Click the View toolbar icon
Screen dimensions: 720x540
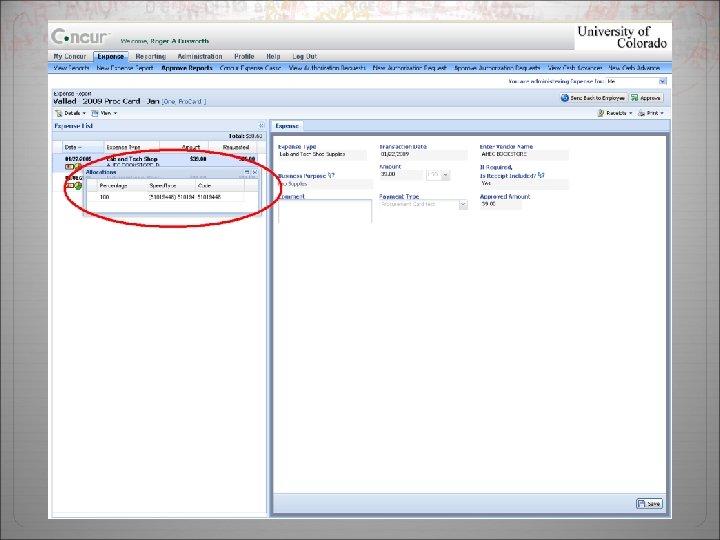tap(95, 113)
